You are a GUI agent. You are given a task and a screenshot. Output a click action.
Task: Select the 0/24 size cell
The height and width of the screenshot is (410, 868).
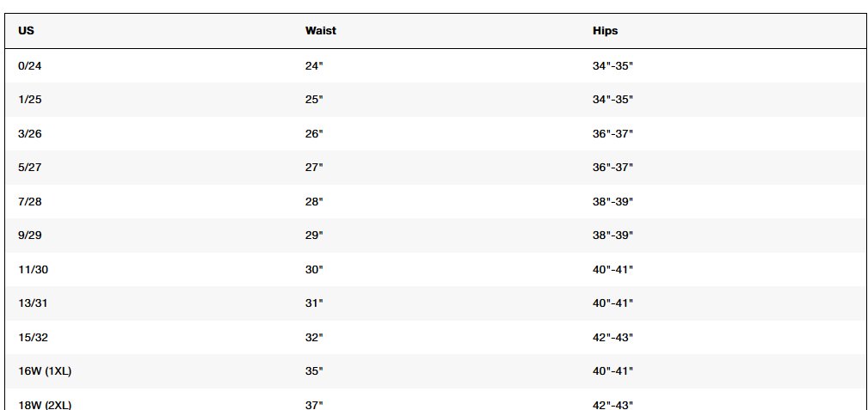tap(30, 66)
